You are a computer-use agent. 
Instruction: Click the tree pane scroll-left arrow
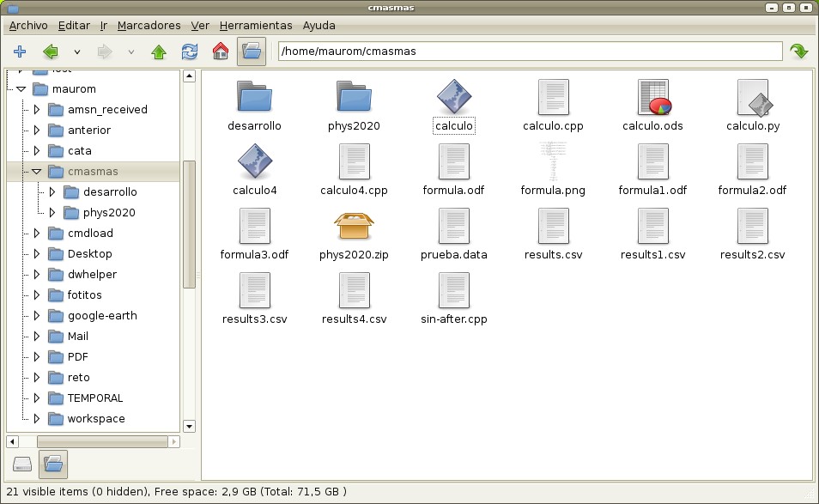tap(12, 441)
